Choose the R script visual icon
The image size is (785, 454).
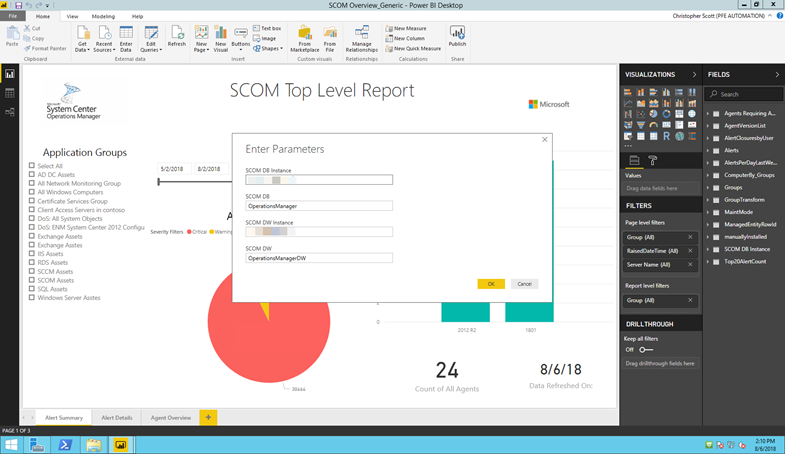tap(666, 136)
